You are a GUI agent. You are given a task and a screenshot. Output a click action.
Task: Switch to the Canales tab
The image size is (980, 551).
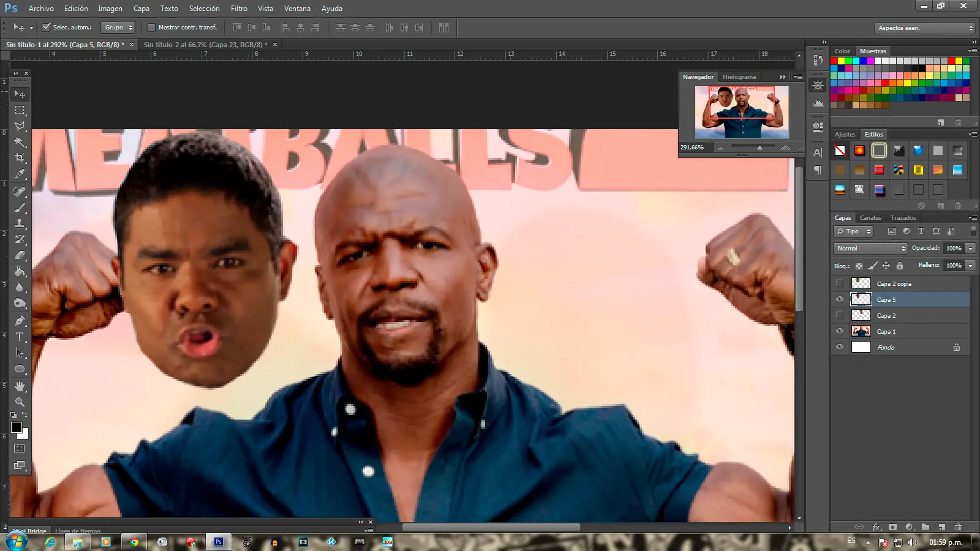click(x=870, y=217)
